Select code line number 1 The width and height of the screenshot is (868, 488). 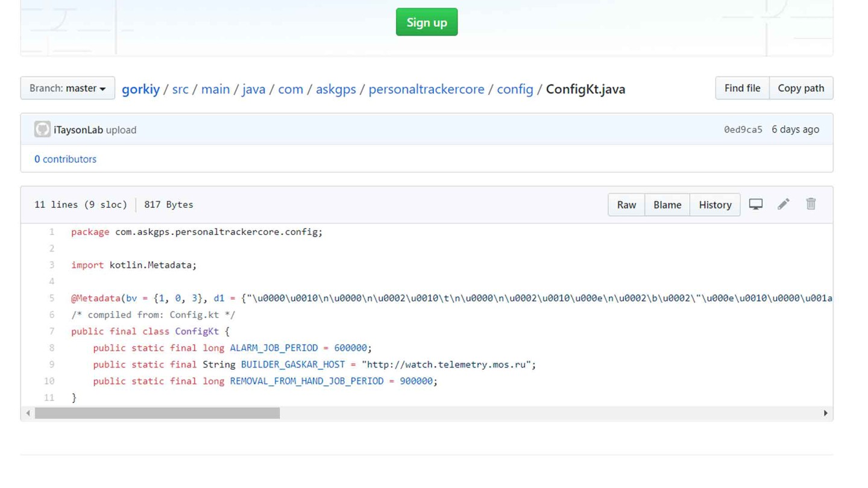click(x=52, y=232)
